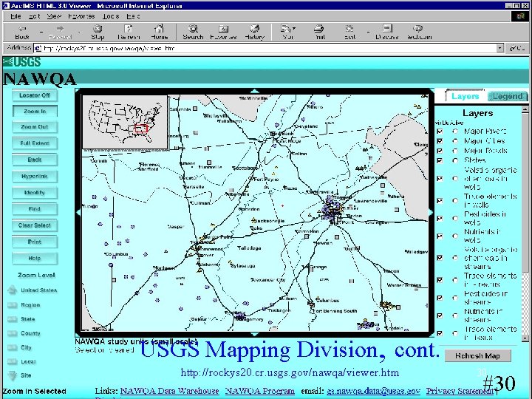Click the Full Extent button
Viewport: 532px width, 399px height.
pyautogui.click(x=35, y=143)
